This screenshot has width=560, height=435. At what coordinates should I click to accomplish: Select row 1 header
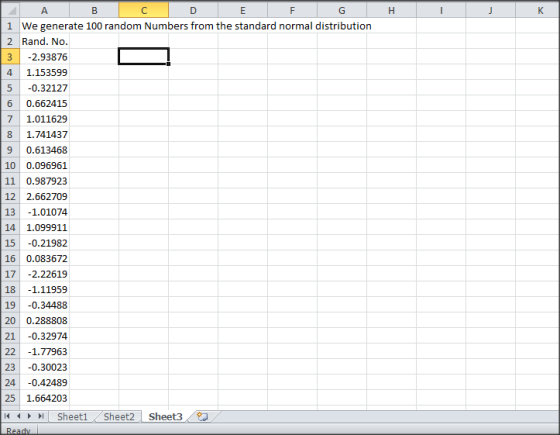point(10,26)
